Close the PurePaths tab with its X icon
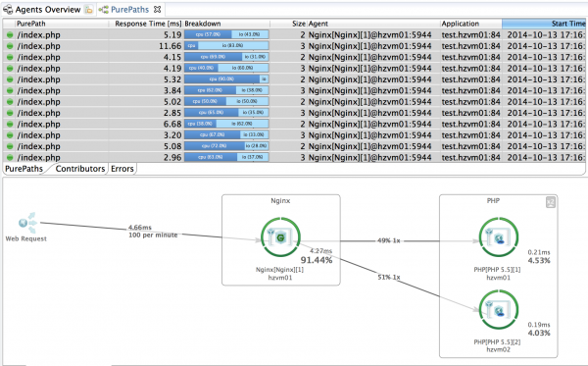The height and width of the screenshot is (366, 588). [158, 10]
